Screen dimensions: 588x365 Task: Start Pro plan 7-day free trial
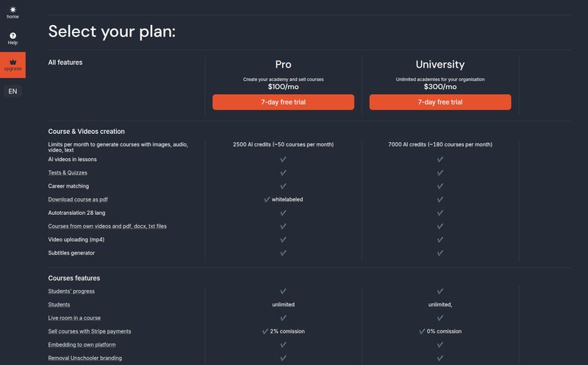point(283,102)
